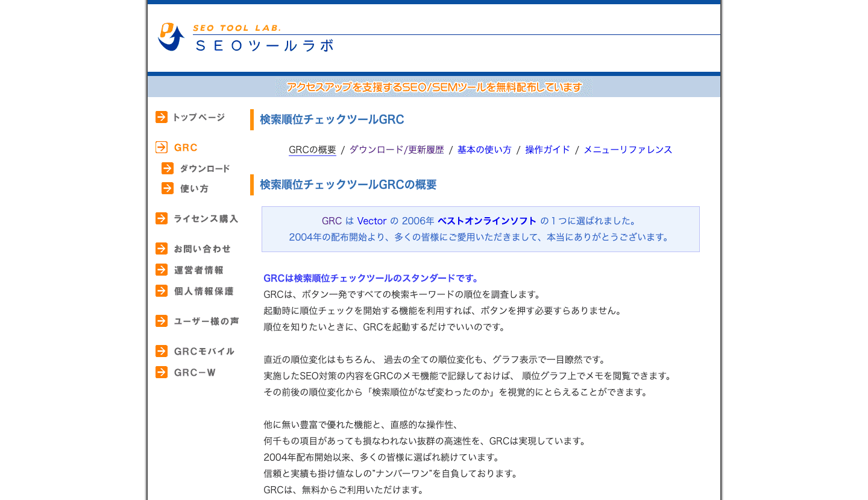This screenshot has height=500, width=868.
Task: Click the arrow icon beside トップページ
Action: (x=161, y=117)
